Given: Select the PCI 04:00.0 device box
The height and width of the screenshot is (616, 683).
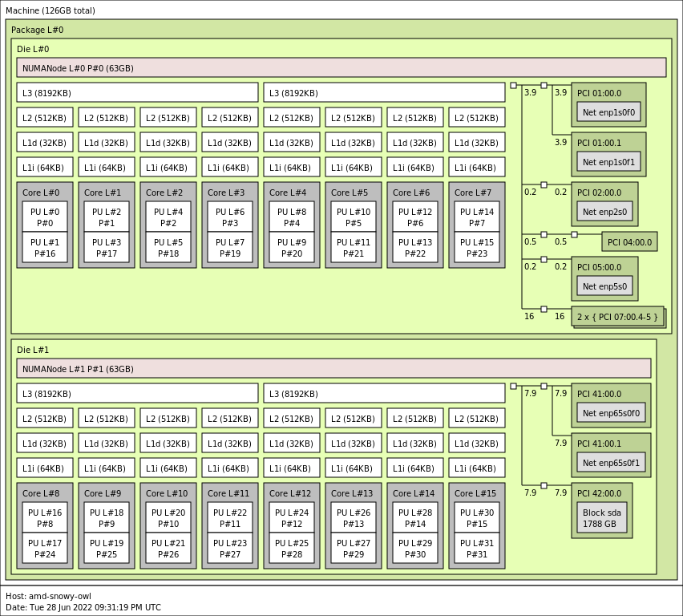Looking at the screenshot, I should [629, 242].
